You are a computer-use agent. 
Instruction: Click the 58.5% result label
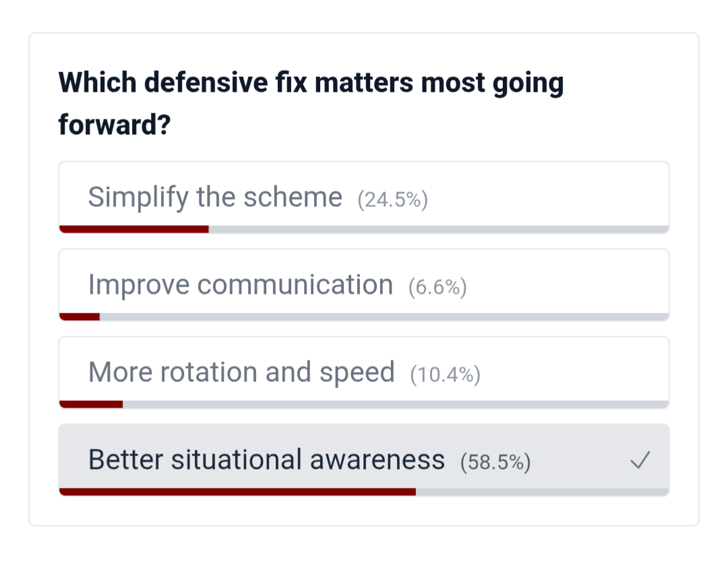point(495,463)
